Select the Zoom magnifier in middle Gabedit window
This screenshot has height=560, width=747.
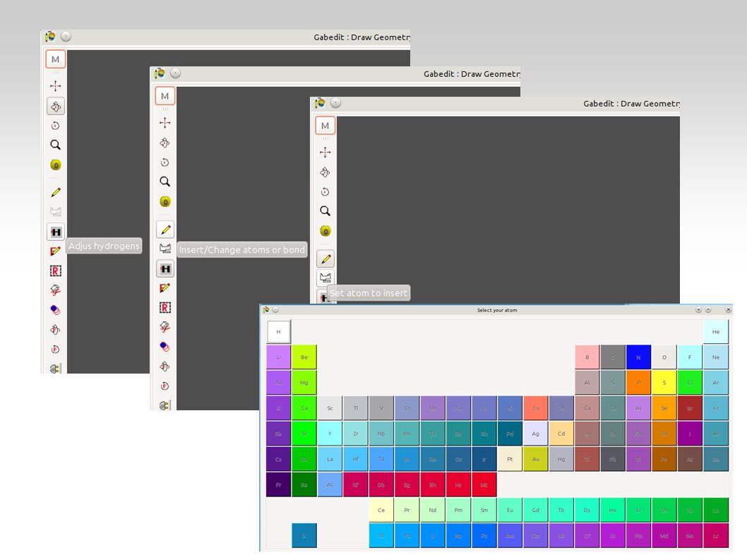(165, 181)
